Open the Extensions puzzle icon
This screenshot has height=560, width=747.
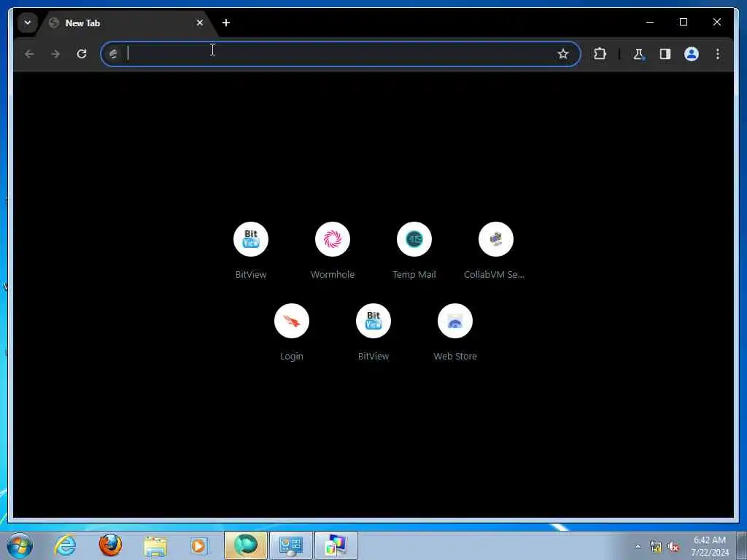600,54
